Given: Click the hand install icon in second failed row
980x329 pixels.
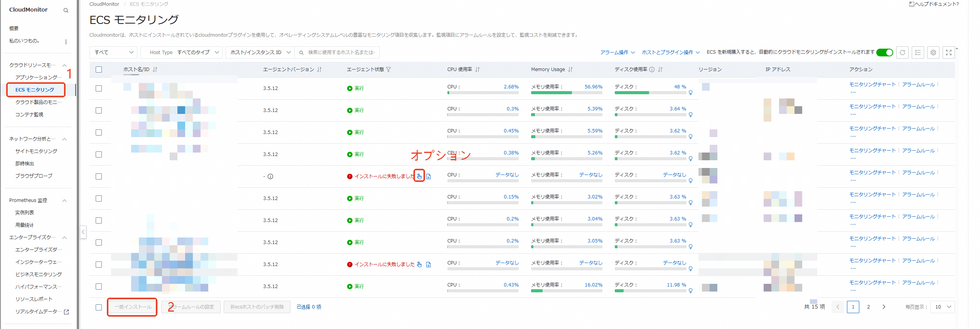Looking at the screenshot, I should (419, 265).
